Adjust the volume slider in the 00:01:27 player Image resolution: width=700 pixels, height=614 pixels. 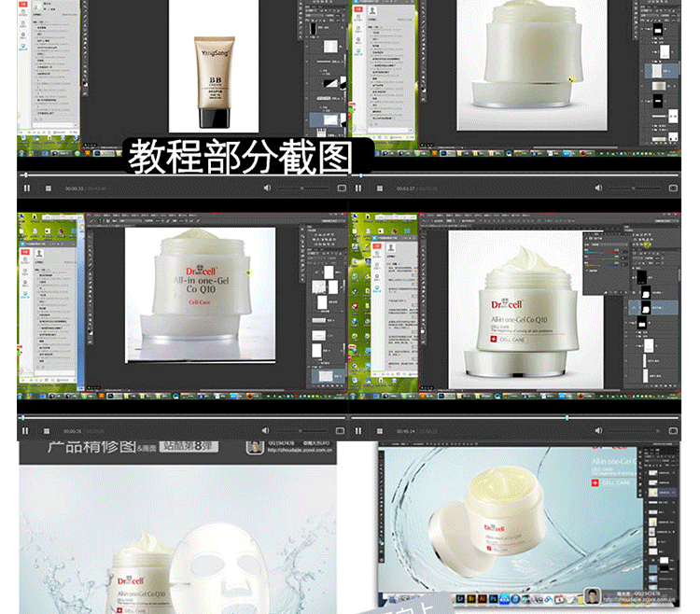pos(634,188)
